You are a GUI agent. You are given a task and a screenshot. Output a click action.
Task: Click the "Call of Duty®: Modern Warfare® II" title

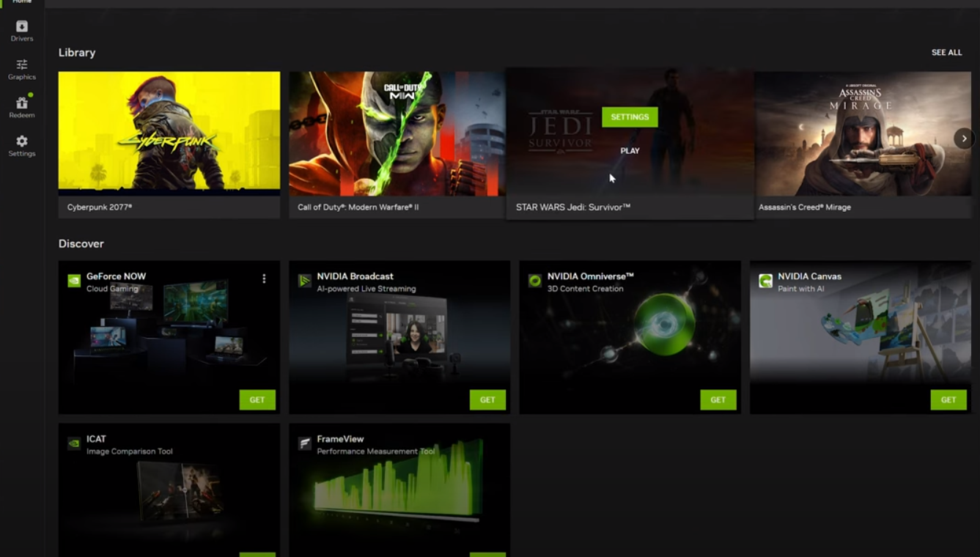(358, 207)
